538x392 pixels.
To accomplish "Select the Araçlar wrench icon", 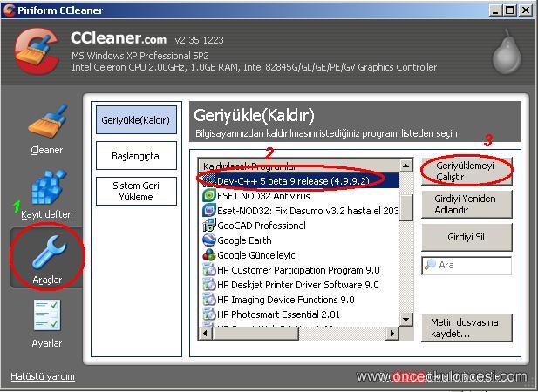I will (48, 253).
